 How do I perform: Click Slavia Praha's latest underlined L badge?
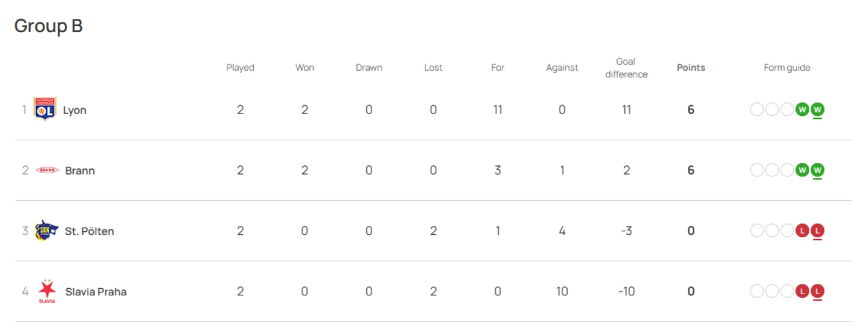coord(817,291)
